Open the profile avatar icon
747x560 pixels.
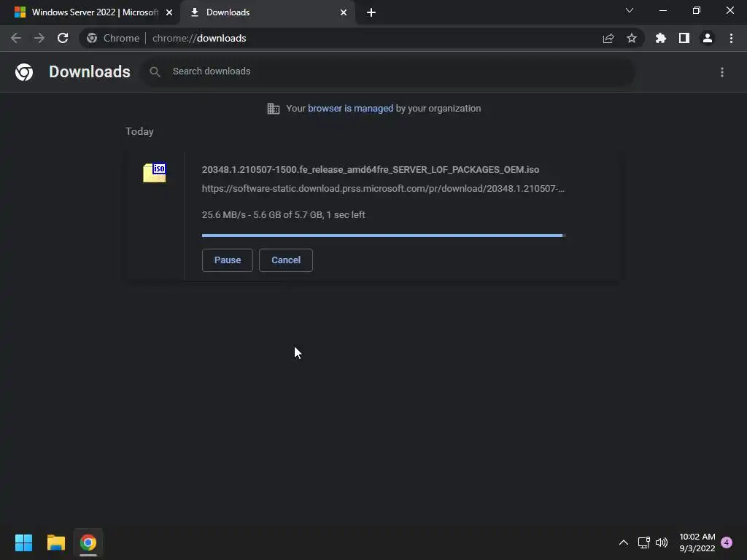(708, 38)
